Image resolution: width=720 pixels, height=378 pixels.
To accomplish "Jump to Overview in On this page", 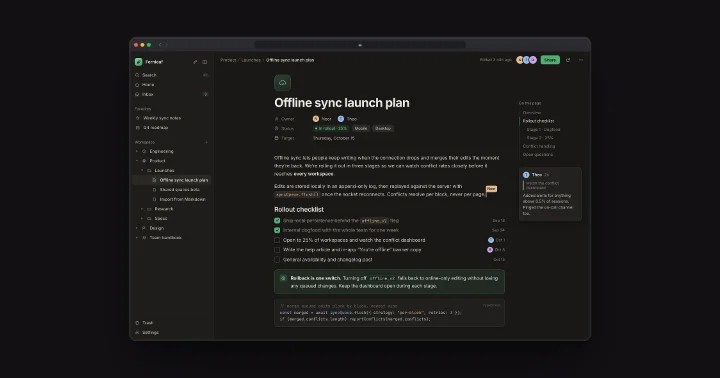I will tap(532, 113).
